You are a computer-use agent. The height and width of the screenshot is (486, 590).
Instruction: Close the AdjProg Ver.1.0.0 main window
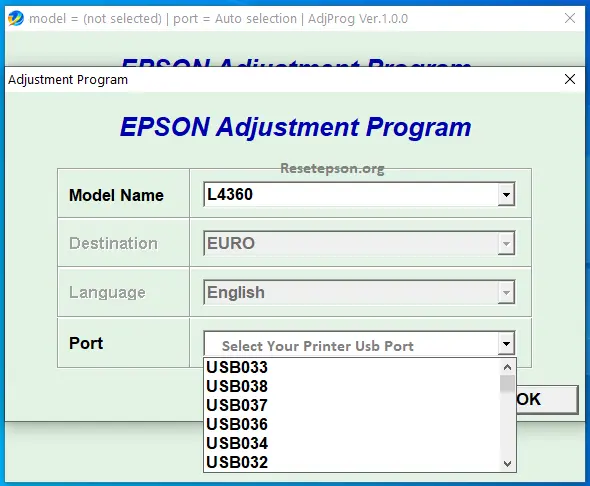pyautogui.click(x=570, y=18)
